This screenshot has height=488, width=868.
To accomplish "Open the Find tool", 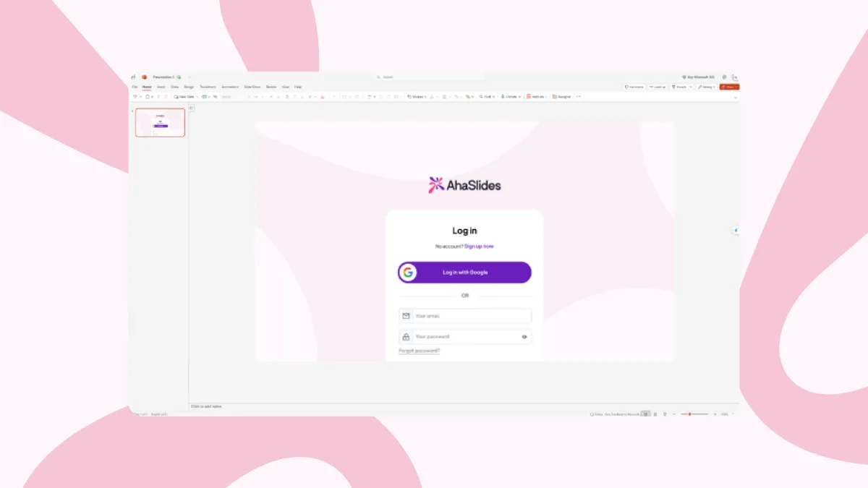I will pos(483,95).
